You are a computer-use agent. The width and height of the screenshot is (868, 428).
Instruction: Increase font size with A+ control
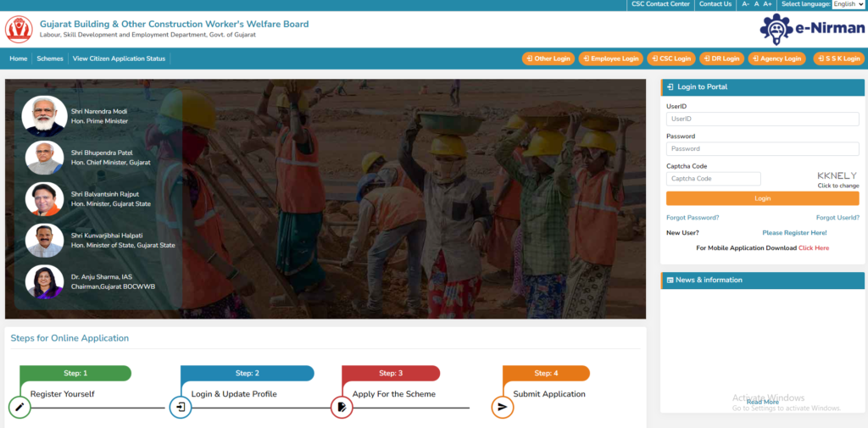(767, 4)
